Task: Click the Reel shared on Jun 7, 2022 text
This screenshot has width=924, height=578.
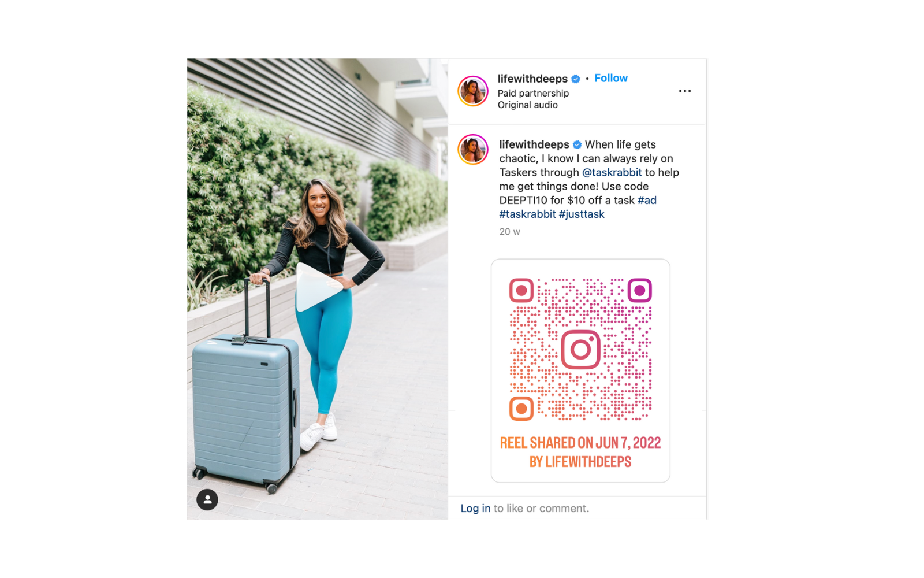Action: pos(580,443)
